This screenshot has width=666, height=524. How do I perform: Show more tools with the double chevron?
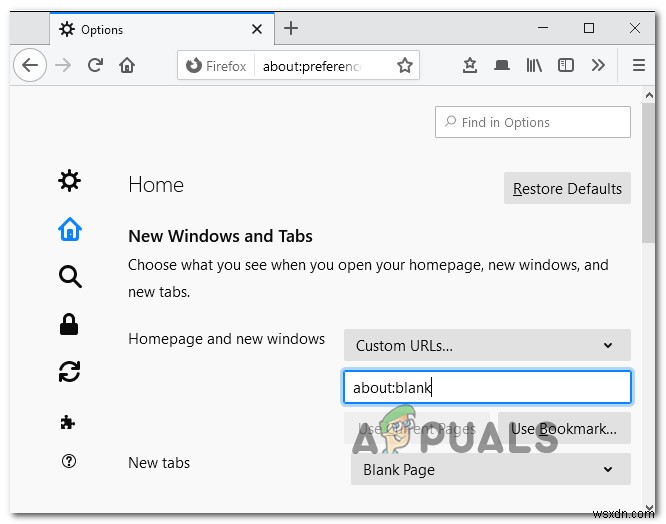pyautogui.click(x=598, y=65)
